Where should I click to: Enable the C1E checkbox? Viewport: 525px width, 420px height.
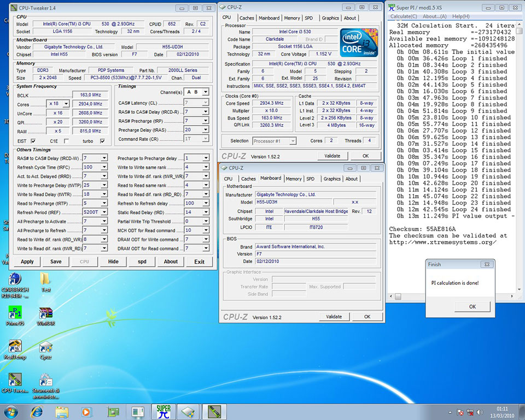pos(66,141)
